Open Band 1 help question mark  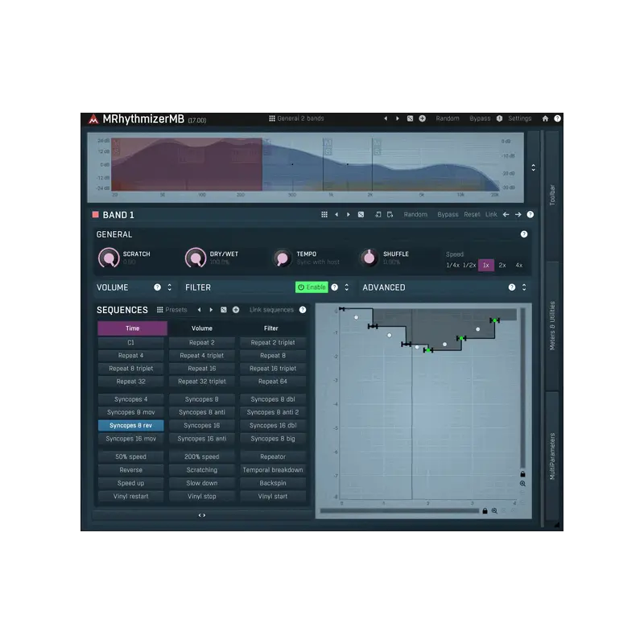(530, 214)
